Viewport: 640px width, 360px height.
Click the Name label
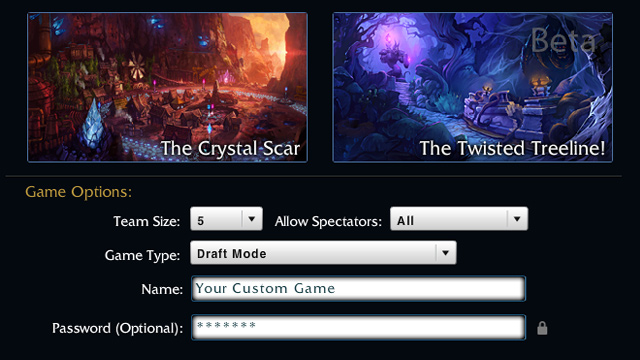pyautogui.click(x=162, y=289)
